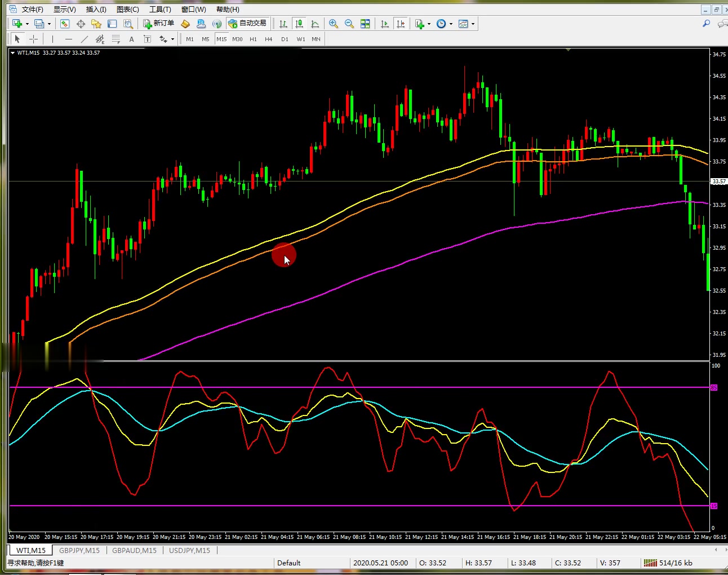Image resolution: width=728 pixels, height=575 pixels.
Task: Open the Strategy Tester icon
Action: tap(128, 24)
